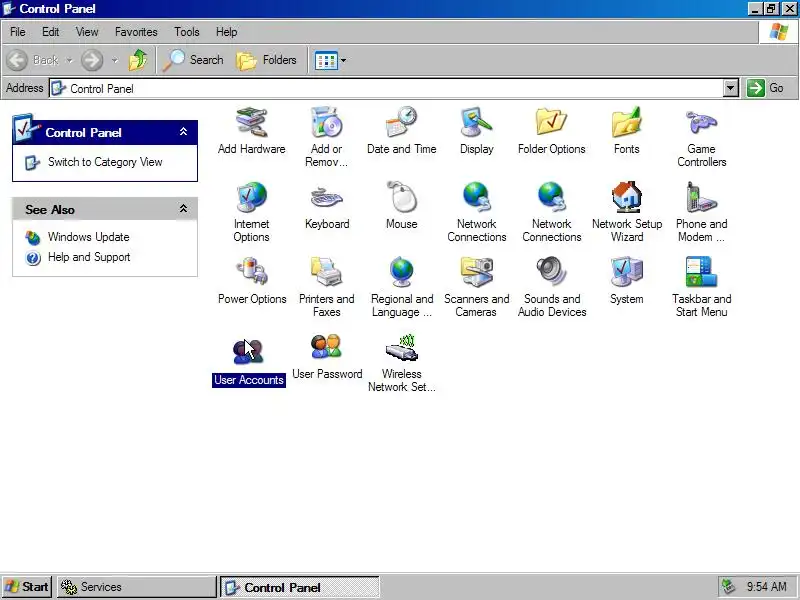Open the Edit menu

point(50,32)
